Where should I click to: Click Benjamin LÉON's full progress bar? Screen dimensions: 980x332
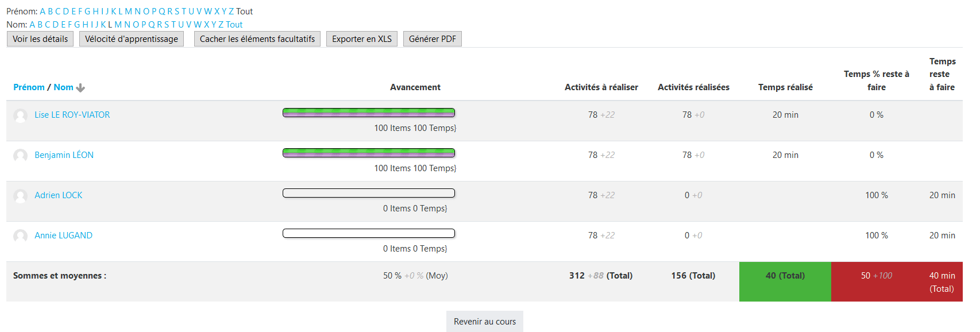[369, 153]
